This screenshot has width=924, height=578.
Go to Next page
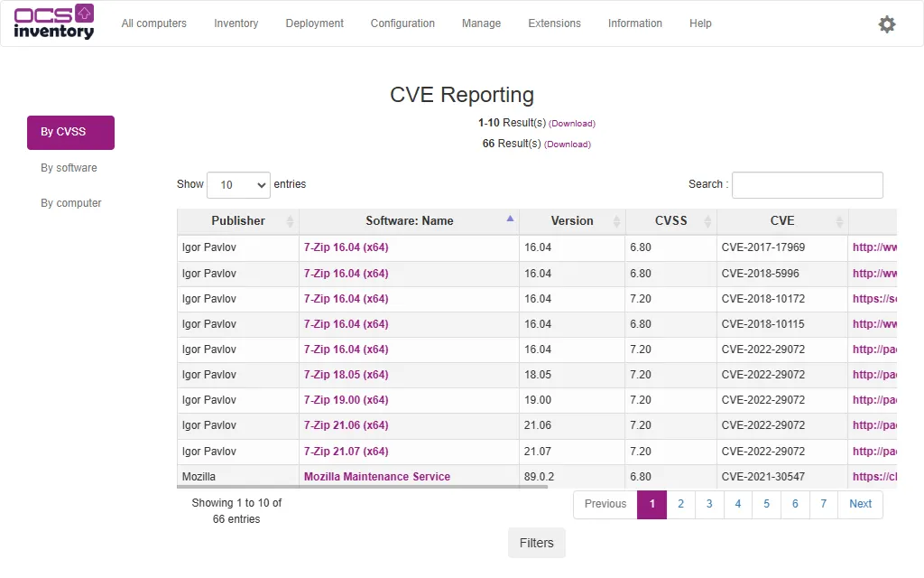[x=860, y=504]
